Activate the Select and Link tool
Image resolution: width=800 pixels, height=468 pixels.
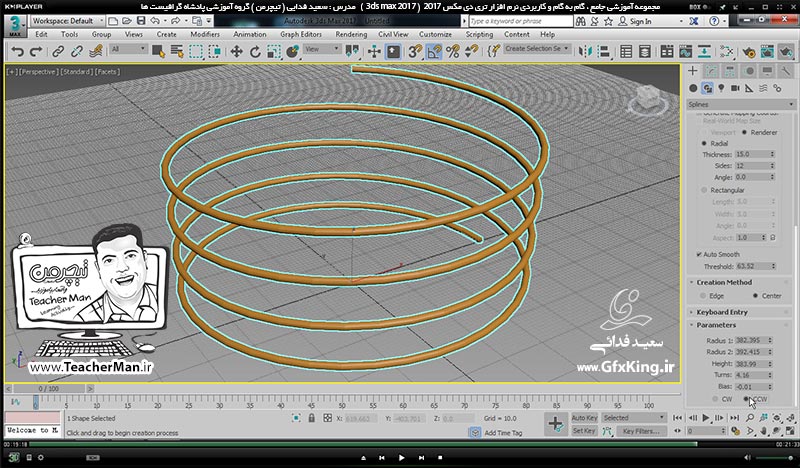click(58, 52)
